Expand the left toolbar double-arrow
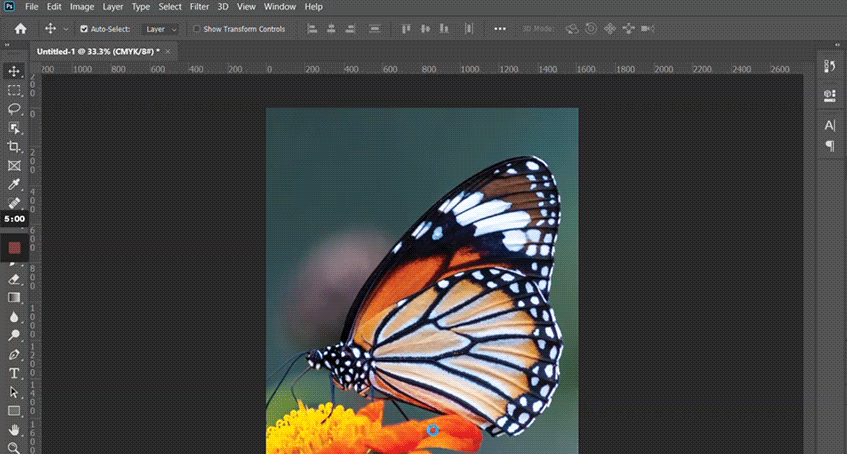 click(7, 45)
